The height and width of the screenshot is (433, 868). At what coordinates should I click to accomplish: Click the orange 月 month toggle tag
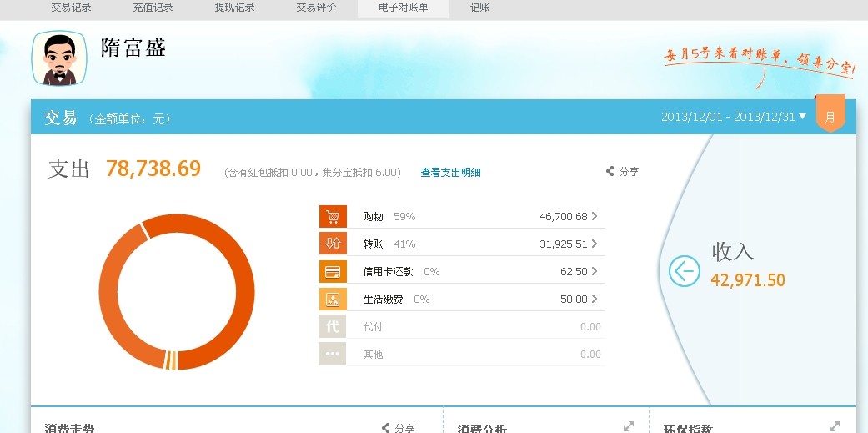[830, 116]
